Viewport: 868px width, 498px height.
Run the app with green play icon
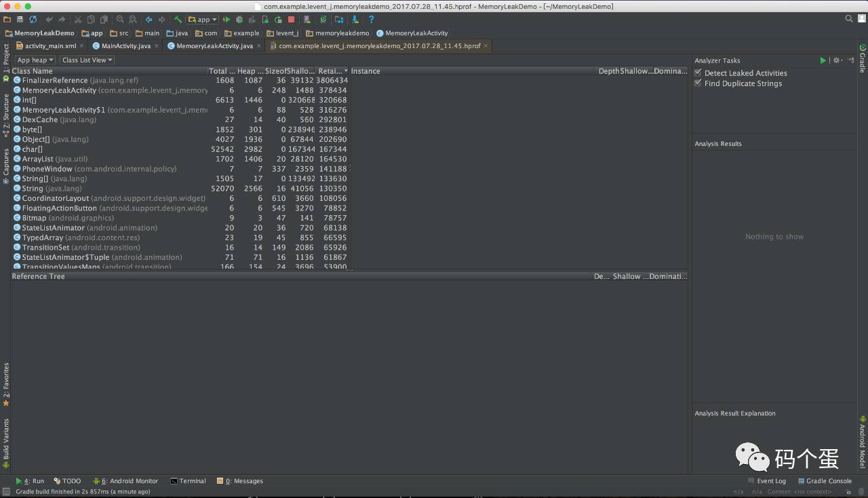226,20
